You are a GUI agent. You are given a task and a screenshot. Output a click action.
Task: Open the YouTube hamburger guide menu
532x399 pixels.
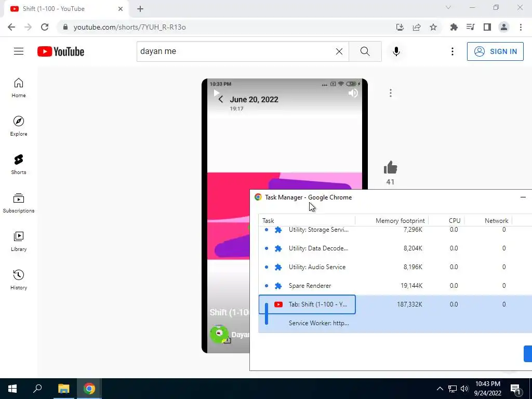pyautogui.click(x=19, y=51)
